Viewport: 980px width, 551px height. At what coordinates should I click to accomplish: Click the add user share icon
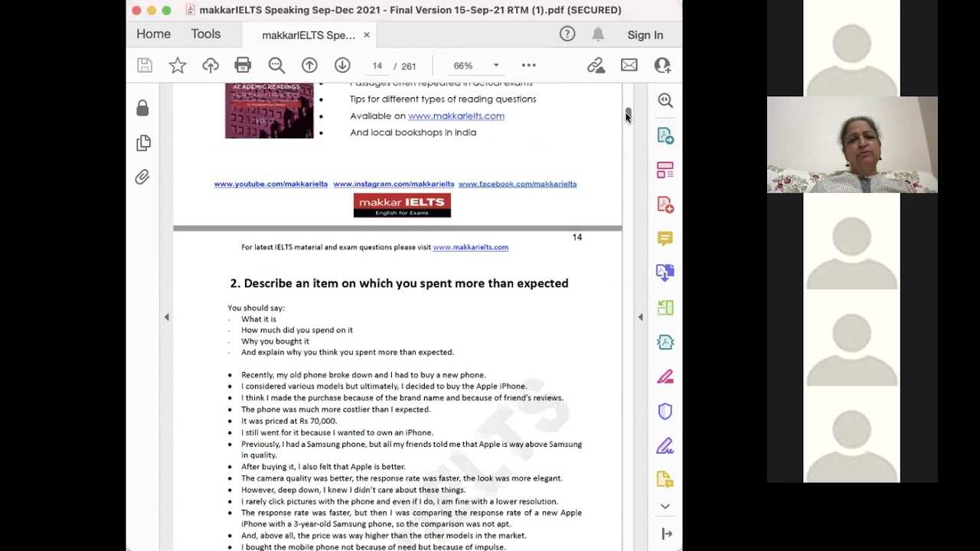662,66
